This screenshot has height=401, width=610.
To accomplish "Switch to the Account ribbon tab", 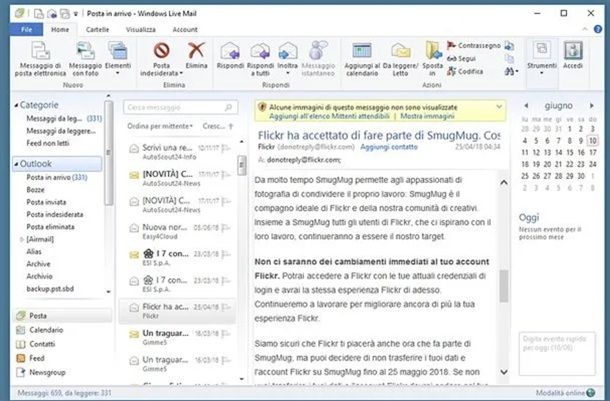I will pyautogui.click(x=185, y=30).
